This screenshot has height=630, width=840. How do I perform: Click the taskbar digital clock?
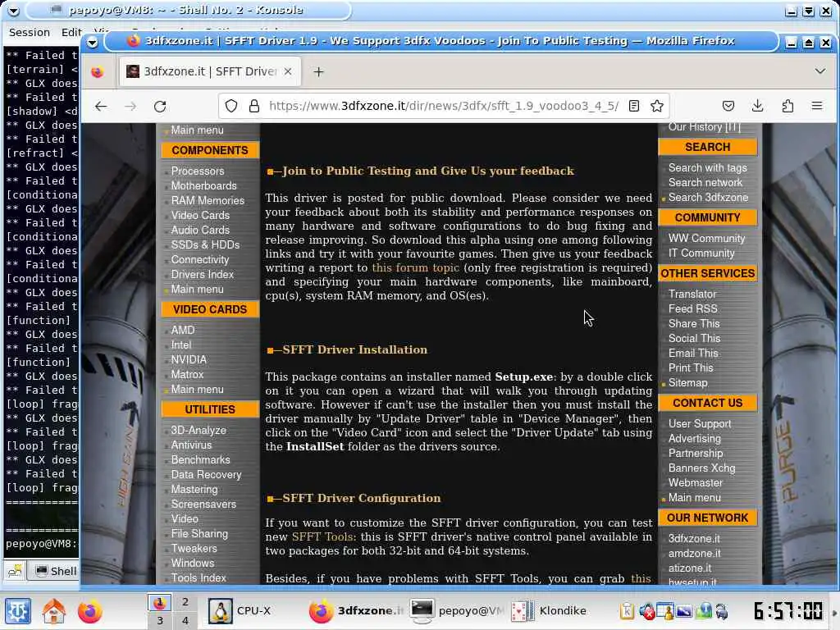(788, 610)
